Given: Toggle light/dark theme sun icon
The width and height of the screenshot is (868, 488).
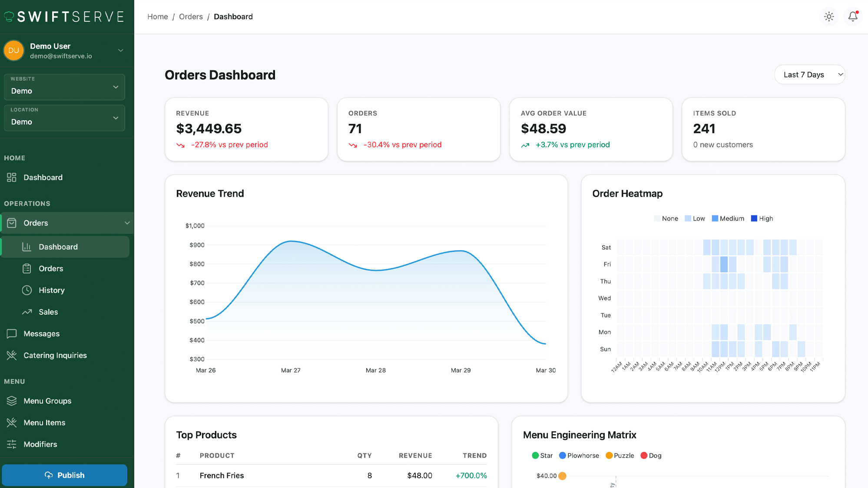Looking at the screenshot, I should coord(829,16).
